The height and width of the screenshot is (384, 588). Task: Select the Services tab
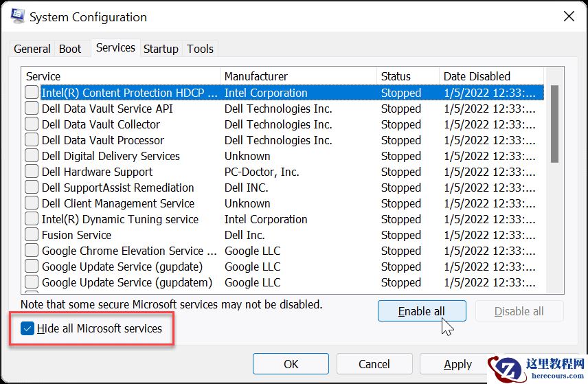(115, 47)
